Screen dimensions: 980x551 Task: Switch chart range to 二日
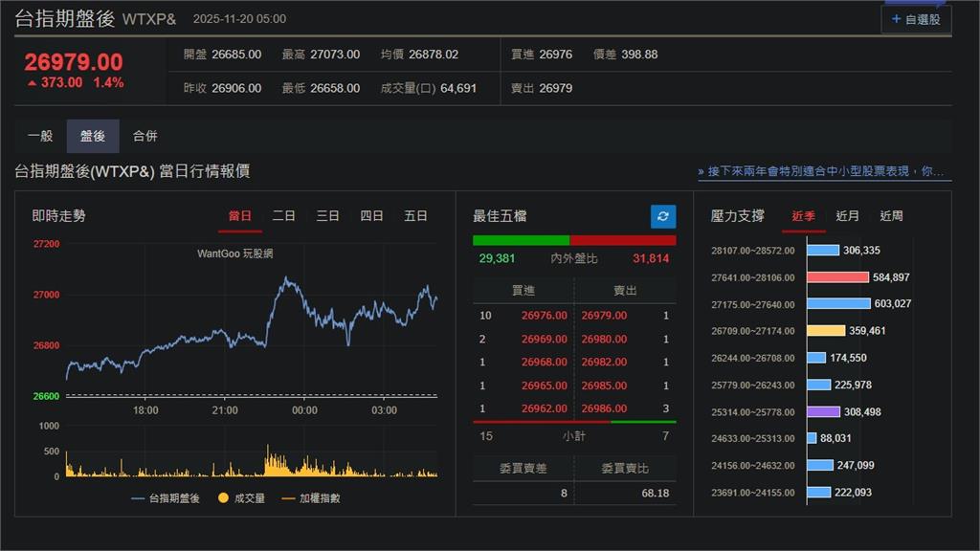tap(284, 216)
